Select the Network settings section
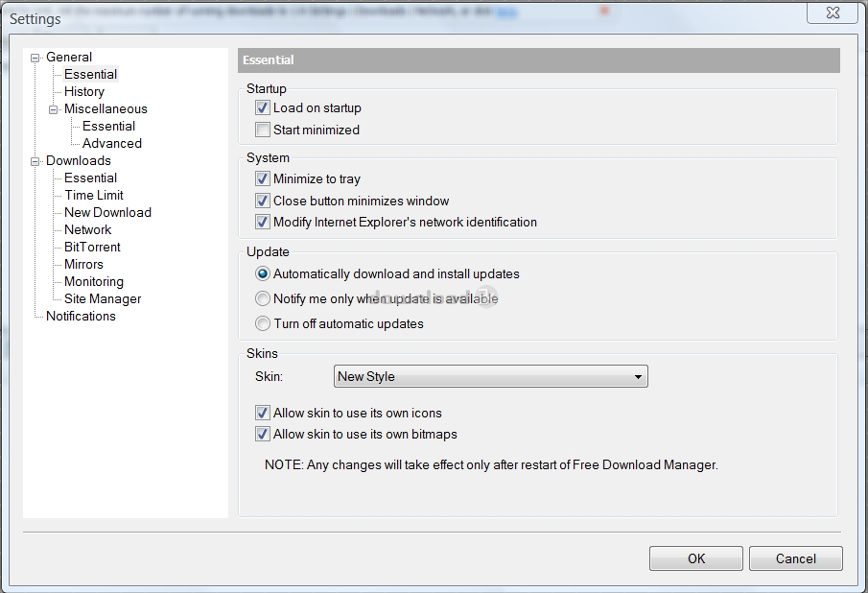The width and height of the screenshot is (868, 593). click(86, 229)
